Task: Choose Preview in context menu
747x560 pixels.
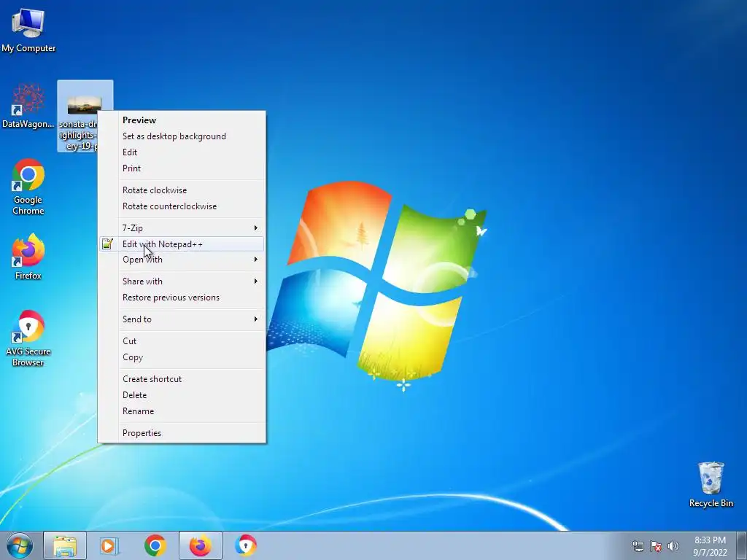Action: coord(182,120)
